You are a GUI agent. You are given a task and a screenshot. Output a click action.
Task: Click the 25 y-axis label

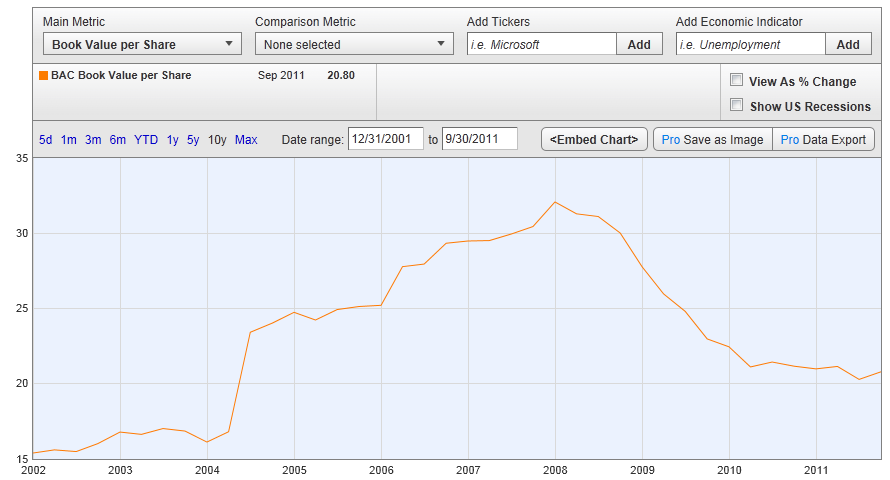click(x=22, y=309)
